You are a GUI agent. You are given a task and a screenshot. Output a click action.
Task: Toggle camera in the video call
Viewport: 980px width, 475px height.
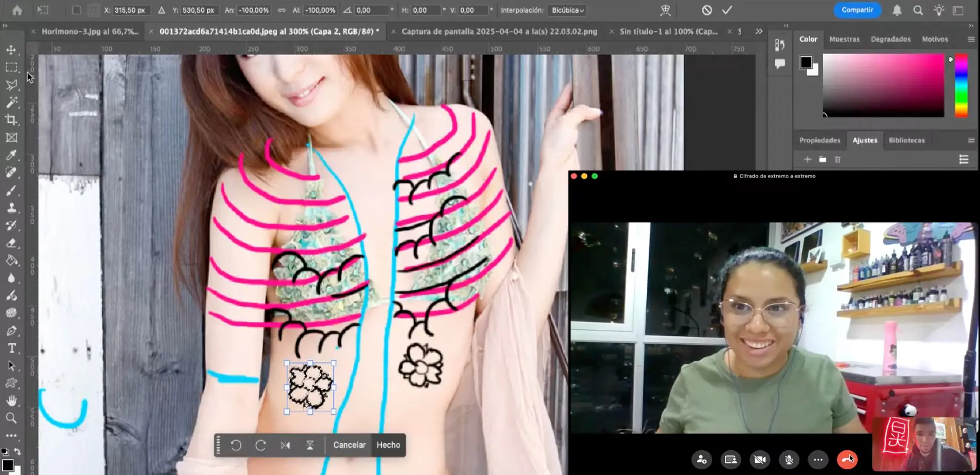pos(760,460)
